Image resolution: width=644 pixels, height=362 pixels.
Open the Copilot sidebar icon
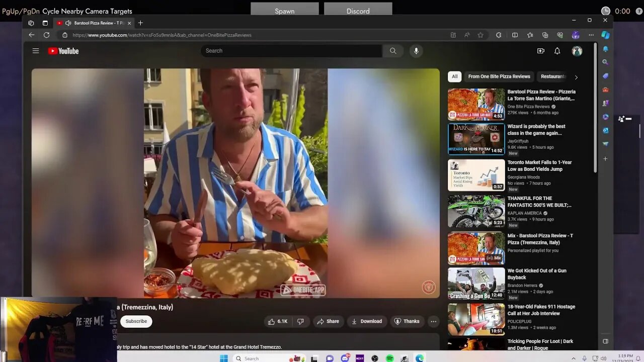pos(606,35)
